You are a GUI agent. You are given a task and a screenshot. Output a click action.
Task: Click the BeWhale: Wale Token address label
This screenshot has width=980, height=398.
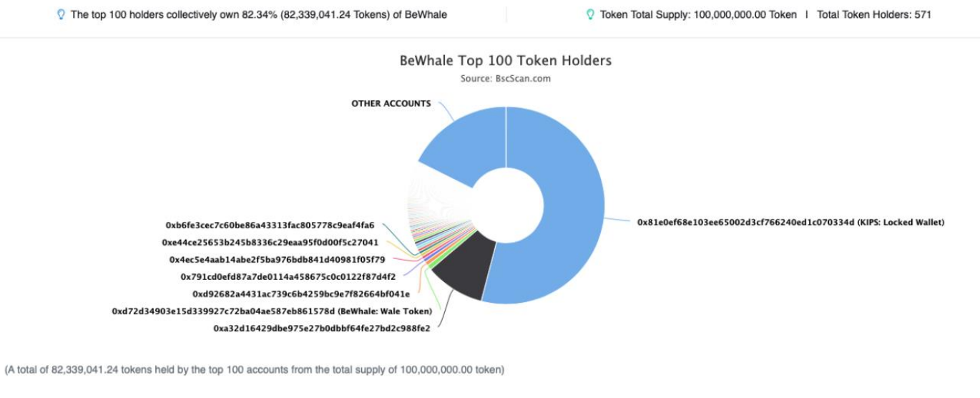point(272,311)
